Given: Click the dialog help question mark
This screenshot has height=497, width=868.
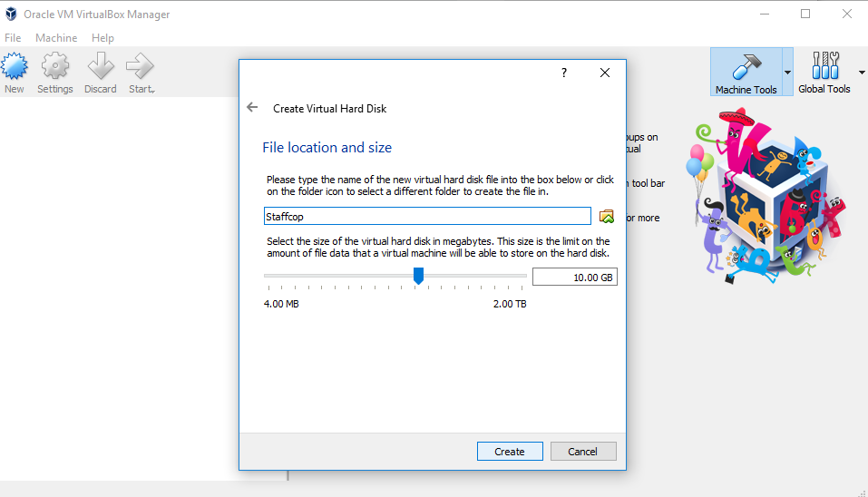Looking at the screenshot, I should pos(564,73).
